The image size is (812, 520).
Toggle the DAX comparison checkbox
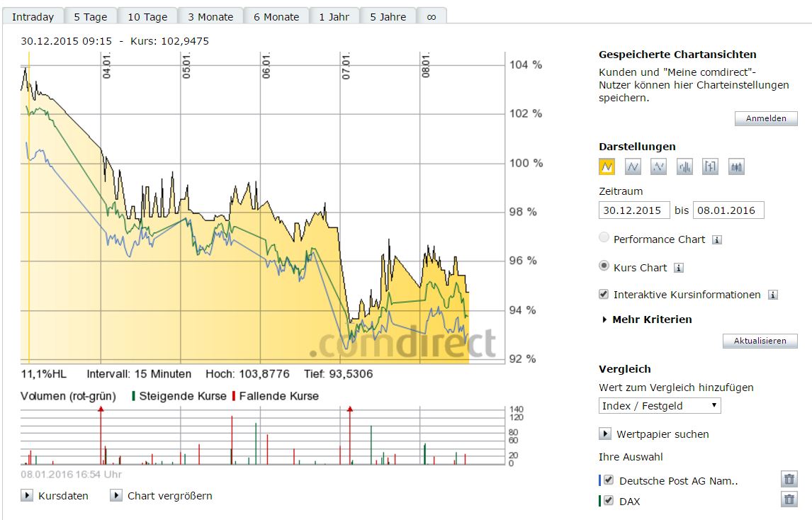click(609, 500)
